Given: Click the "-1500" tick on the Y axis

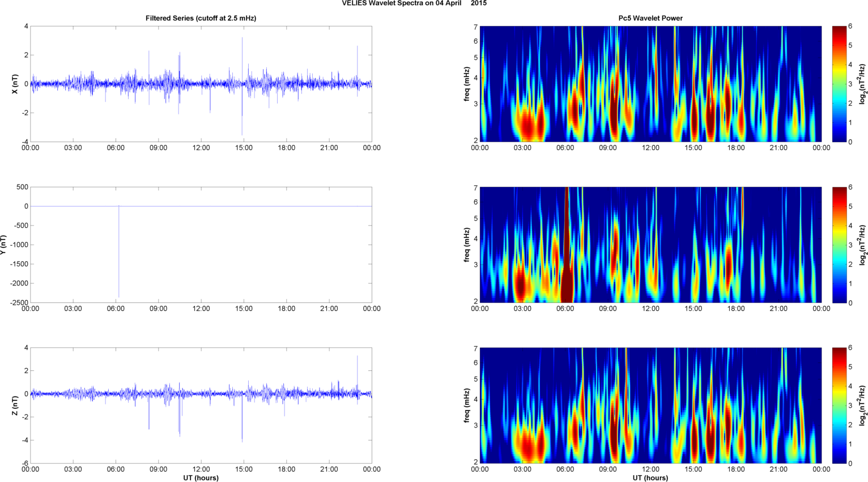Looking at the screenshot, I should tap(20, 264).
